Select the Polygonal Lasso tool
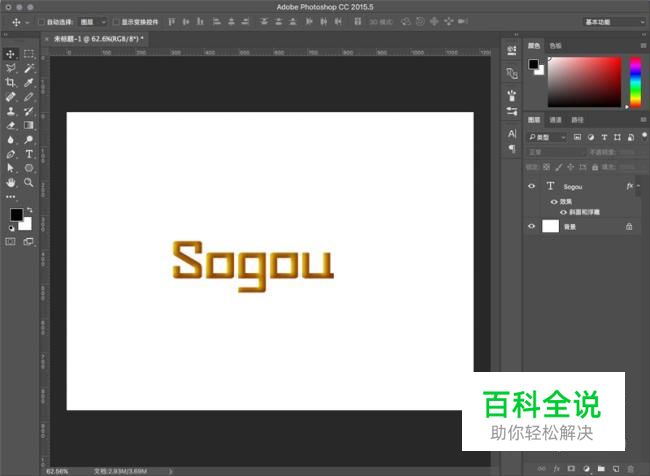This screenshot has width=650, height=476. pos(10,68)
